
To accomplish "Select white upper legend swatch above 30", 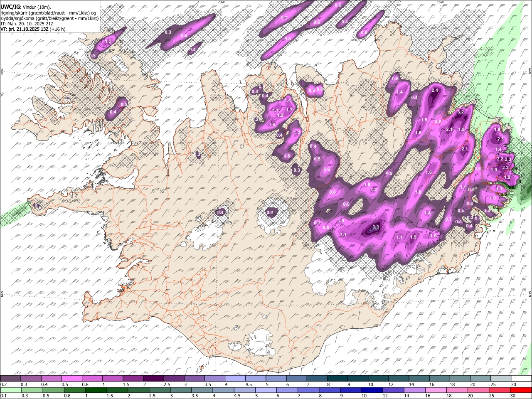I will tap(521, 378).
